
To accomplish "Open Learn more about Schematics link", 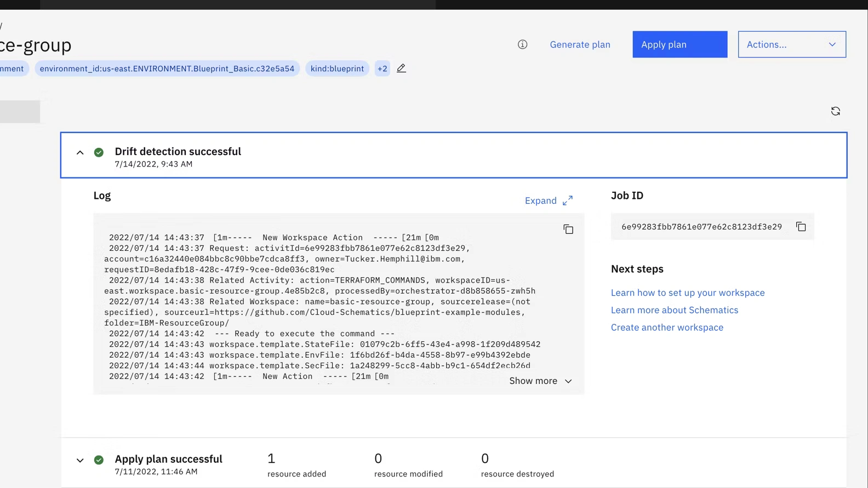I will click(675, 310).
